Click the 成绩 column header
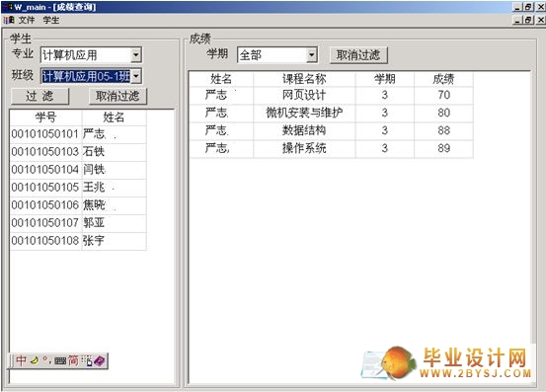 [x=443, y=79]
